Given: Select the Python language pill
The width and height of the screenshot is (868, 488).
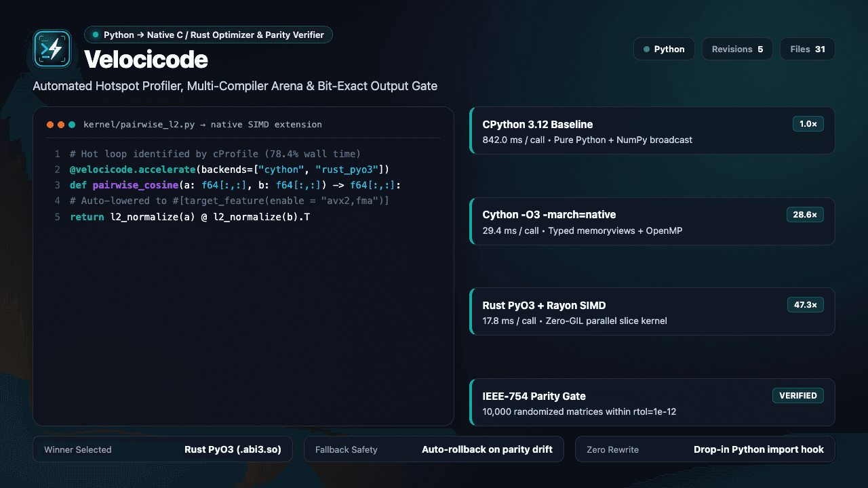Looking at the screenshot, I should (664, 49).
